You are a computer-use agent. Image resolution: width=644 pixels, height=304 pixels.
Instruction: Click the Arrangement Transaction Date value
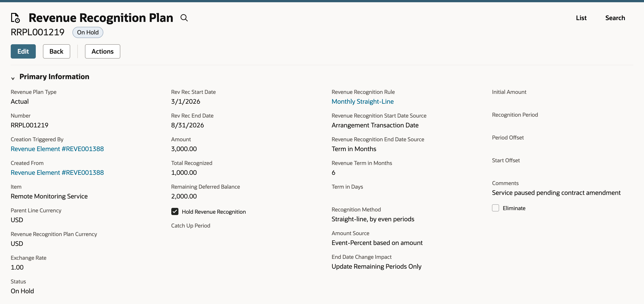(x=375, y=125)
